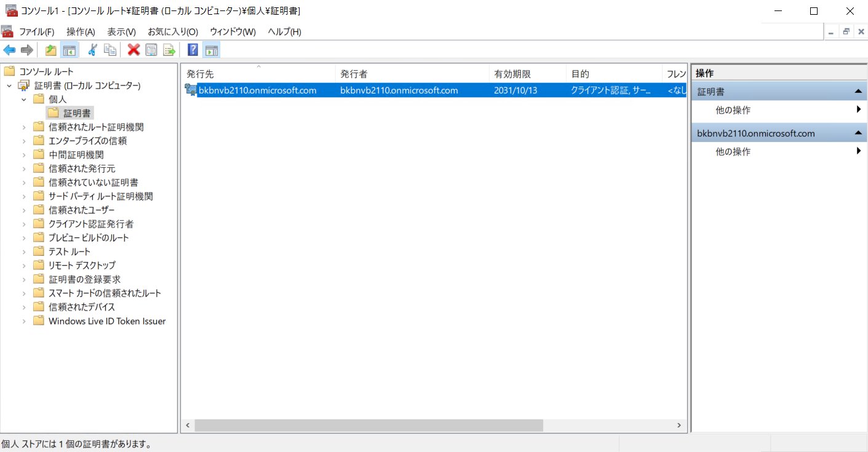Select the リモート デスクトップ tree item
The height and width of the screenshot is (452, 868).
coord(82,265)
